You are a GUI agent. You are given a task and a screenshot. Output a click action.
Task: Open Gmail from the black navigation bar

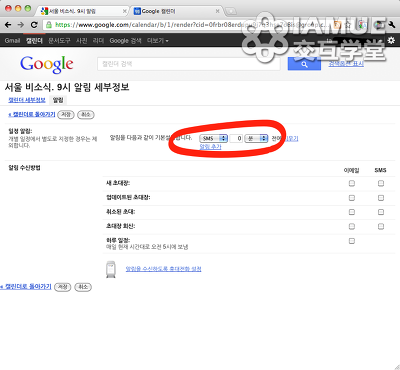(12, 41)
